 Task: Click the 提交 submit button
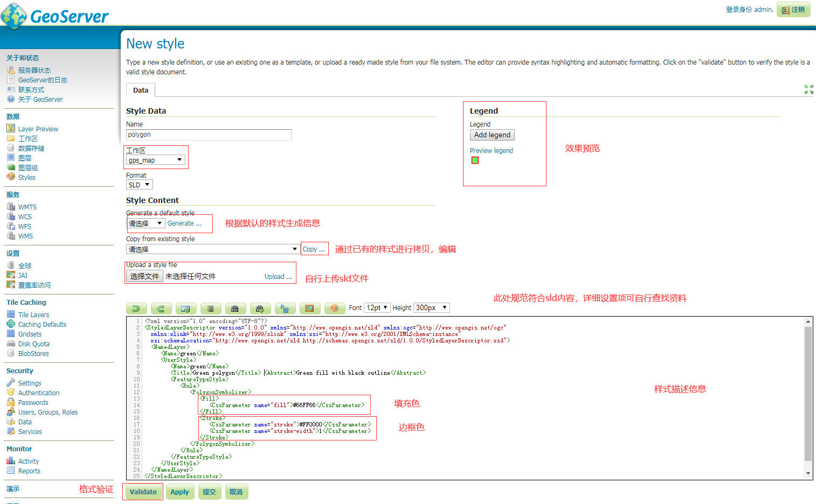(209, 492)
